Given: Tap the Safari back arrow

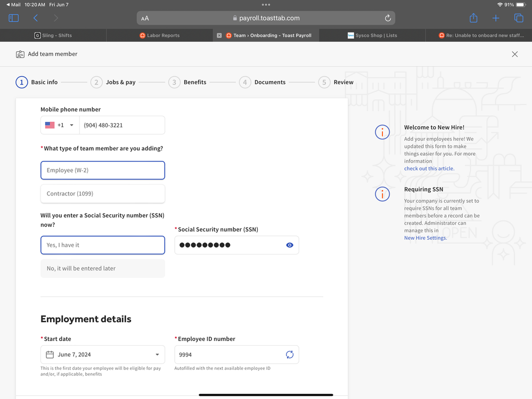Looking at the screenshot, I should [36, 18].
